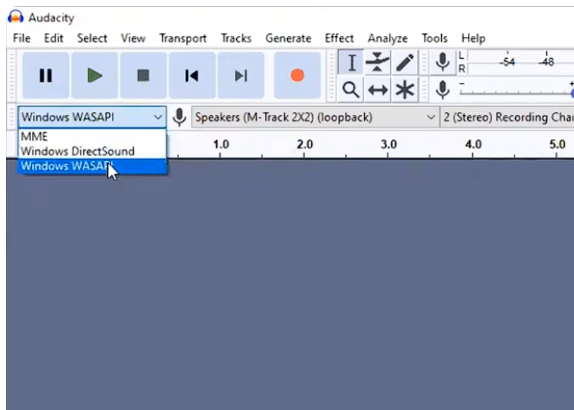Open the Analyze menu
The width and height of the screenshot is (574, 410).
388,38
